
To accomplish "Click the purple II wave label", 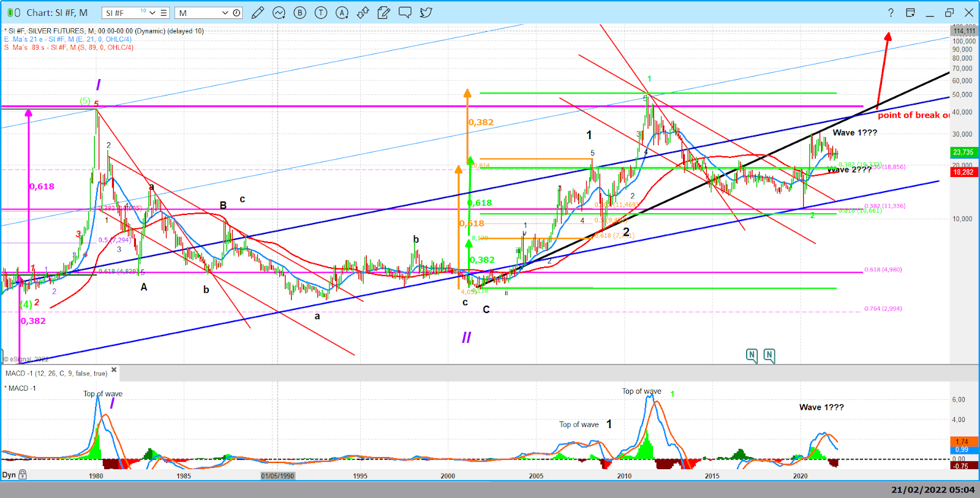I will (467, 337).
